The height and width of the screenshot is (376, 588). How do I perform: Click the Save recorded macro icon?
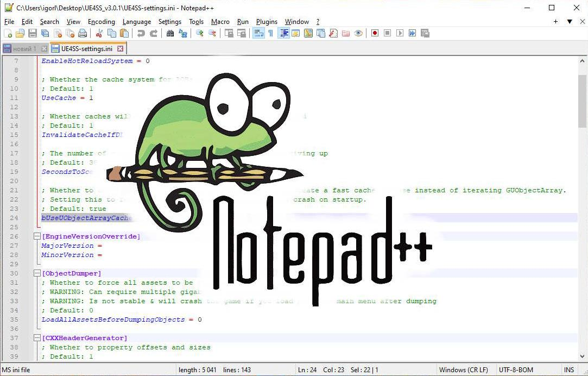[425, 33]
